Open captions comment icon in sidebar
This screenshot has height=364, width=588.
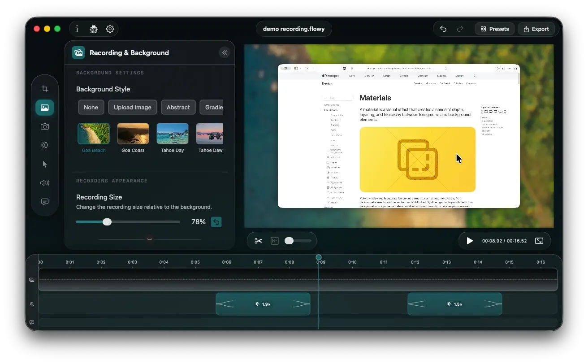45,202
